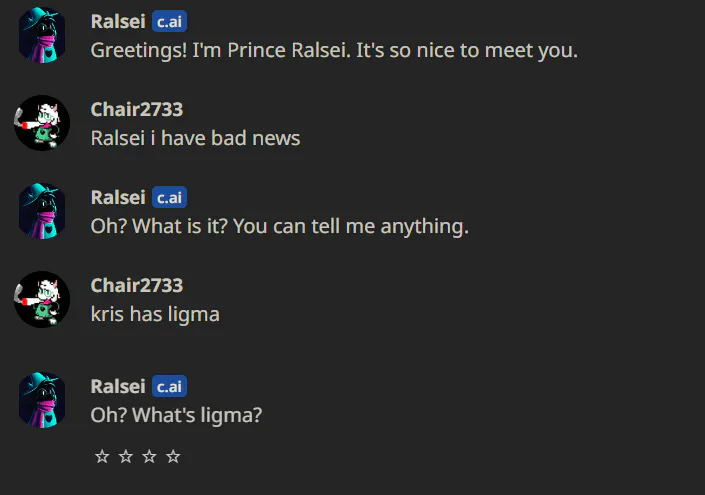
Task: Click the fourth star under 'What's ligma?'
Action: [173, 457]
